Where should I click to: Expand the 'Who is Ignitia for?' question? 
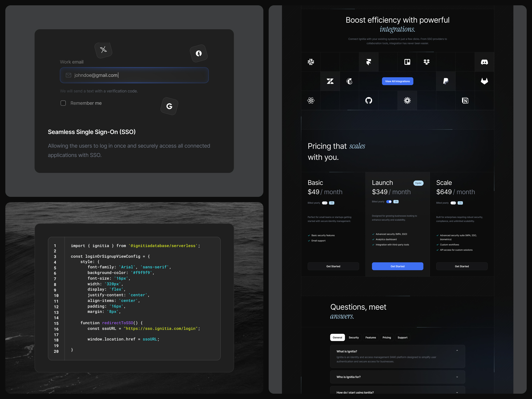(x=457, y=377)
